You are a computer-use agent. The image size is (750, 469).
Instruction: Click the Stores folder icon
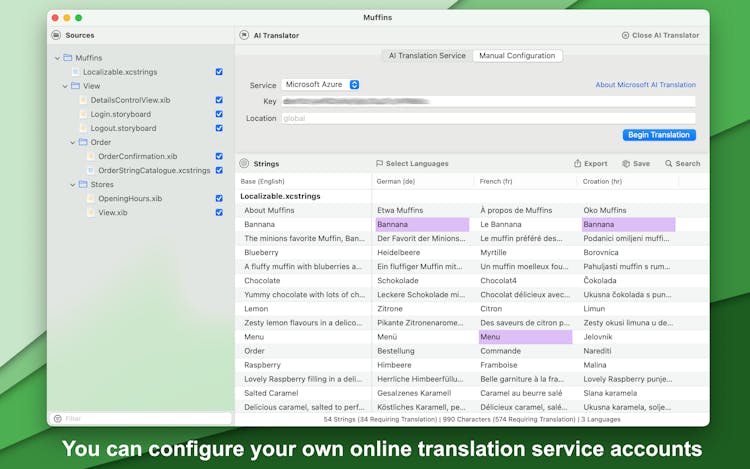coord(83,184)
